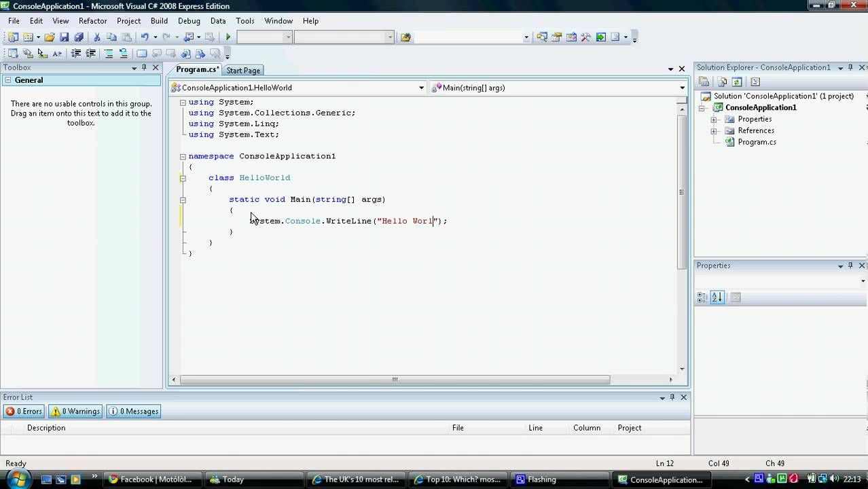
Task: Toggle auto-hide pin on Solution Explorer
Action: (x=850, y=67)
